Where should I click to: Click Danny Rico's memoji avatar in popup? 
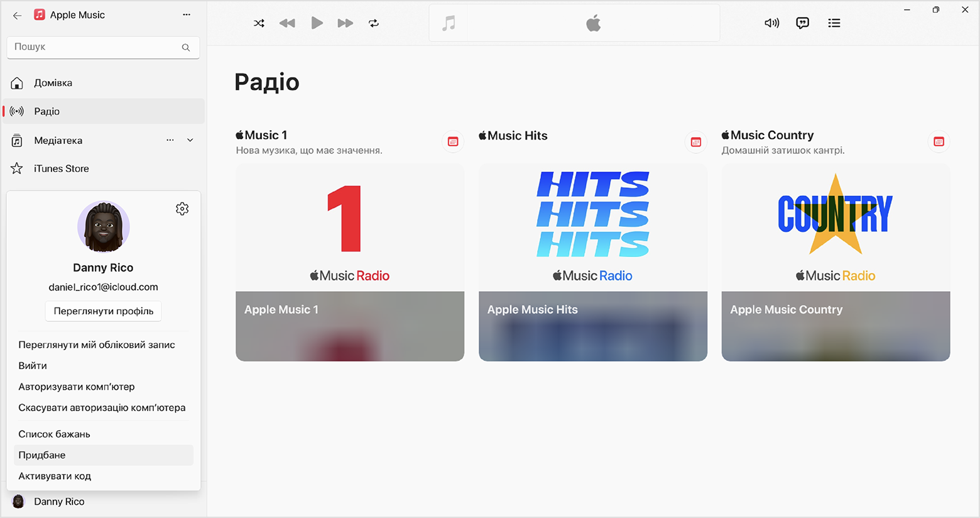104,227
